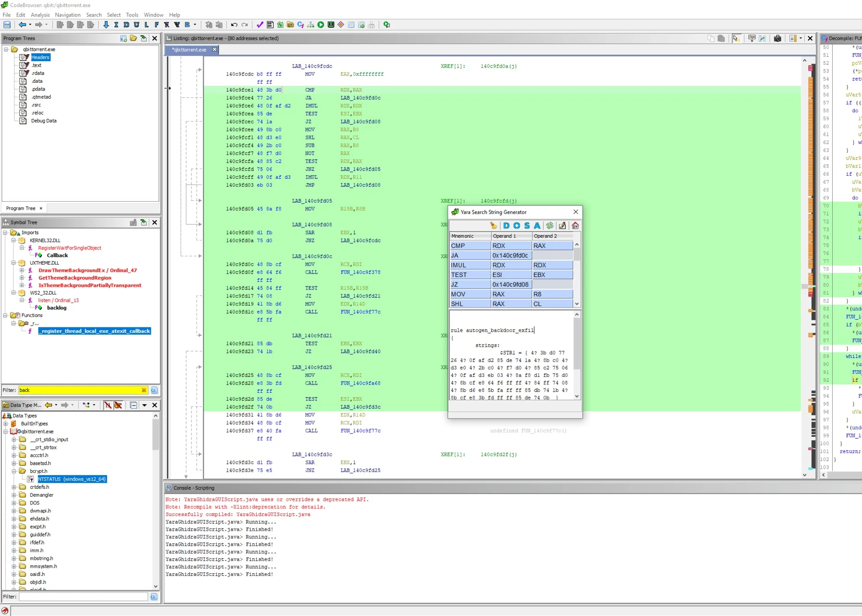The height and width of the screenshot is (616, 862).
Task: Select the *qbittorrent.exe listing tab
Action: pos(189,50)
